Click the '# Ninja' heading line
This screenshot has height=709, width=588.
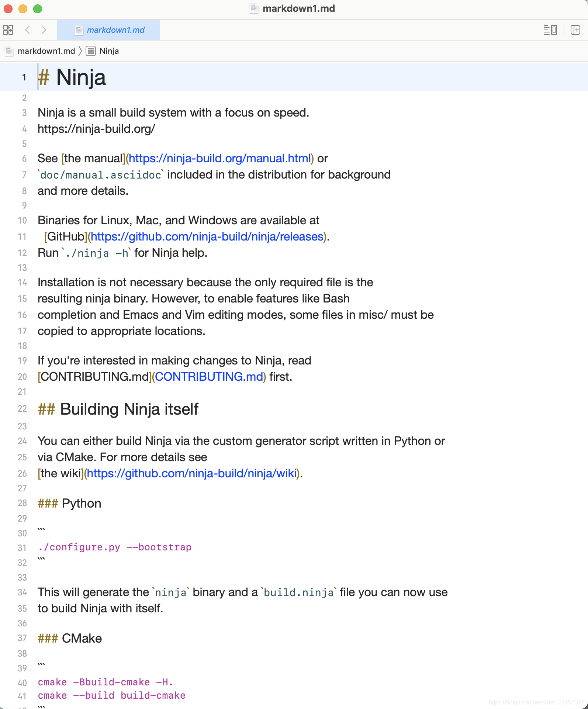pos(72,77)
